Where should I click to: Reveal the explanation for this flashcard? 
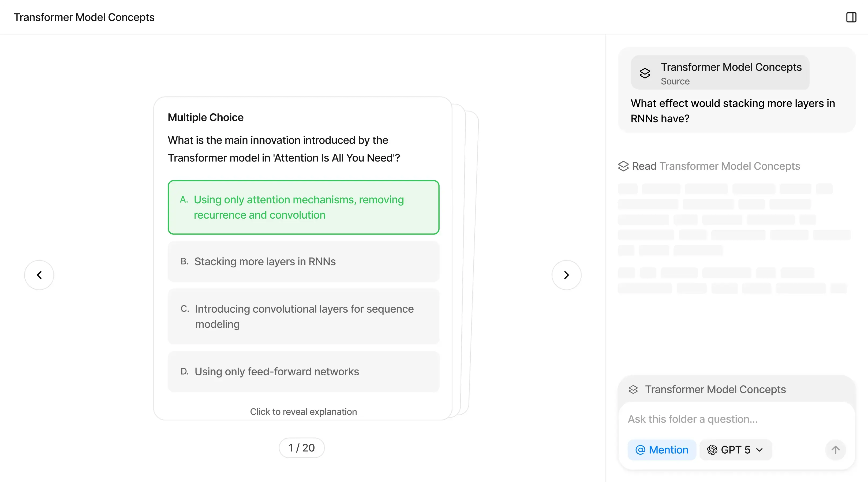(303, 412)
